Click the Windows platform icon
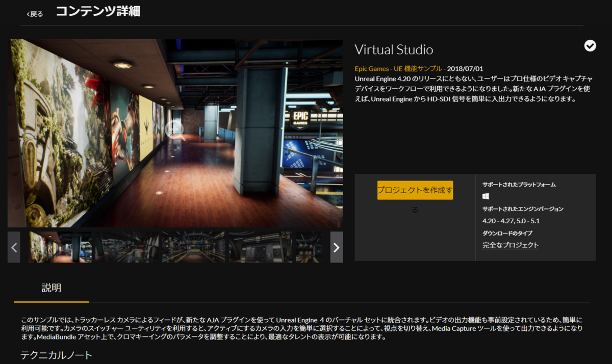The image size is (612, 364). point(486,196)
